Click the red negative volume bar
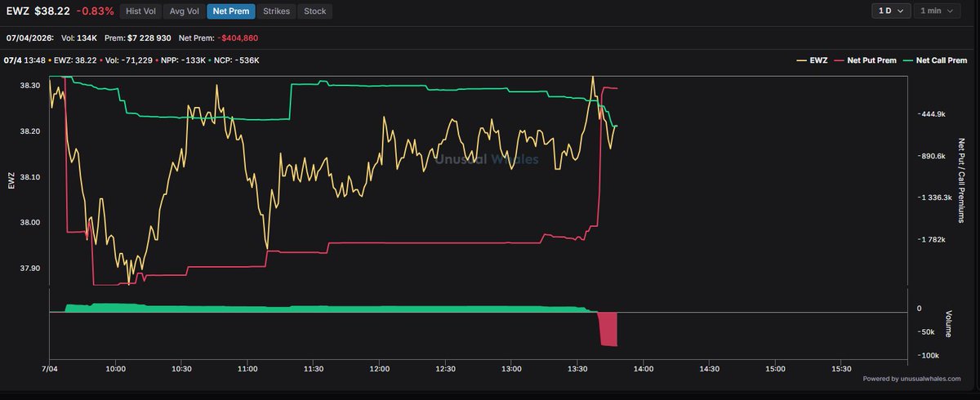 point(608,329)
